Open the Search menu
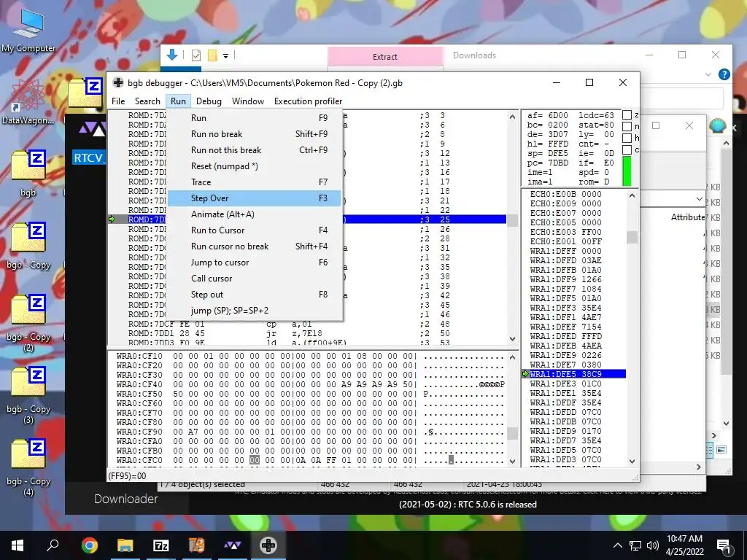747x560 pixels. pos(147,101)
